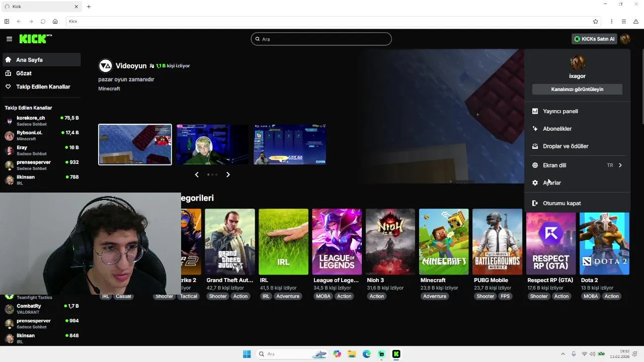Open League of Legends category cover
The width and height of the screenshot is (644, 362).
(x=337, y=242)
